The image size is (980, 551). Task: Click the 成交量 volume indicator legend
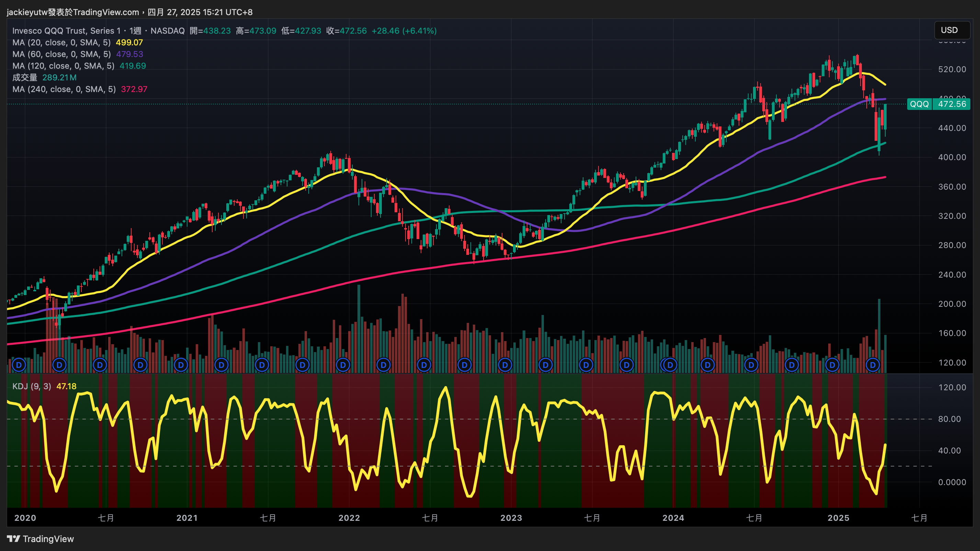click(25, 78)
